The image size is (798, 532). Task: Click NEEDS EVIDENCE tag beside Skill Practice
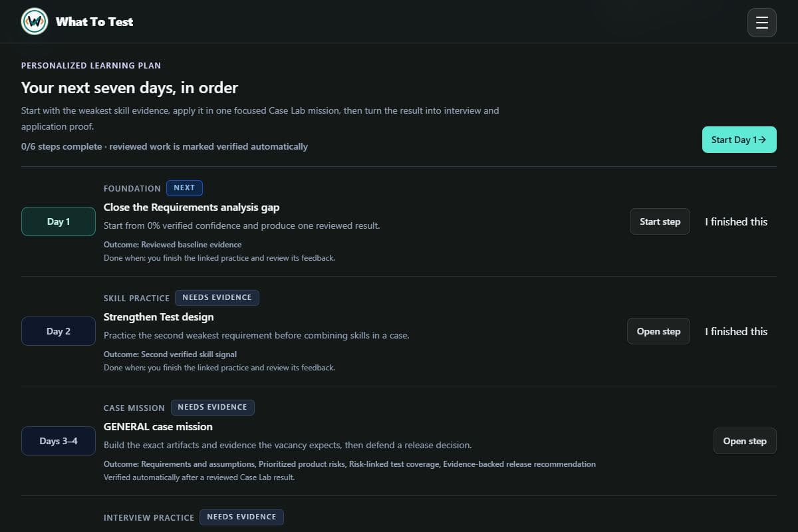point(217,297)
